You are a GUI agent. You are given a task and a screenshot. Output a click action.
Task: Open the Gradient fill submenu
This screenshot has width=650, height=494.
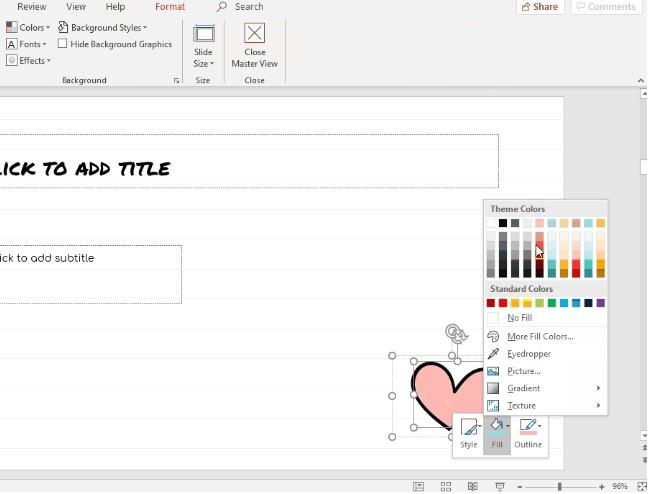545,388
